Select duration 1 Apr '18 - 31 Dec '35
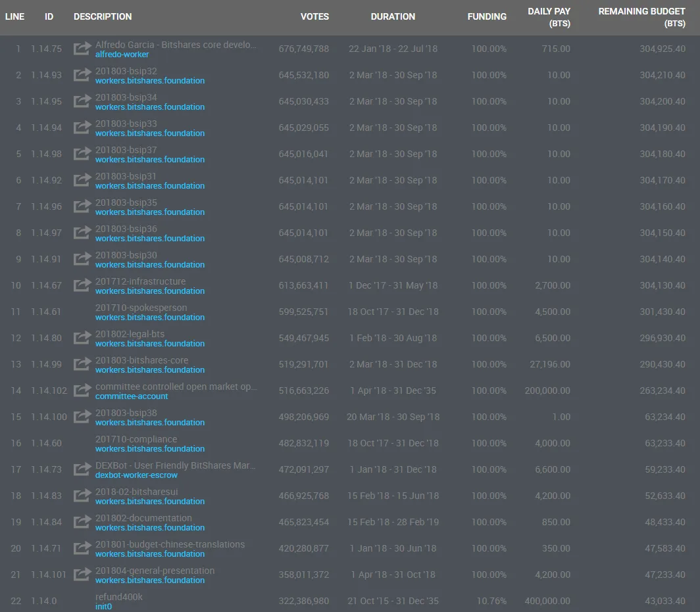This screenshot has height=612, width=700. pyautogui.click(x=393, y=390)
